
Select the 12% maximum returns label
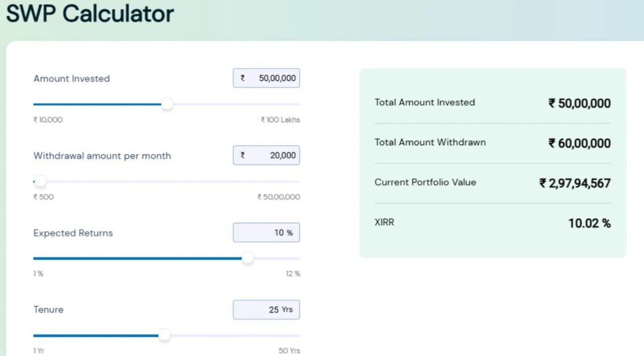[292, 273]
